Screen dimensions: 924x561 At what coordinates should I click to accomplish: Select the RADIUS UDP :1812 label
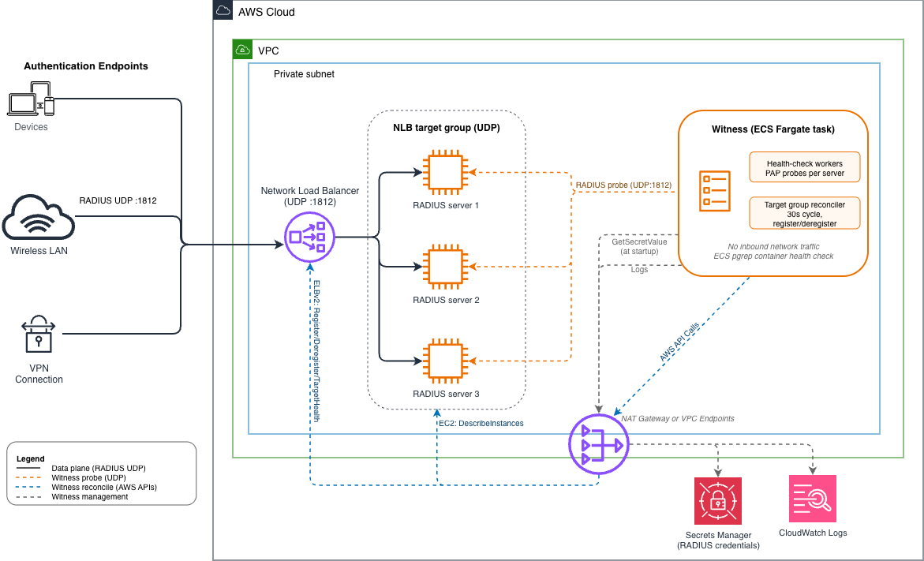coord(118,200)
